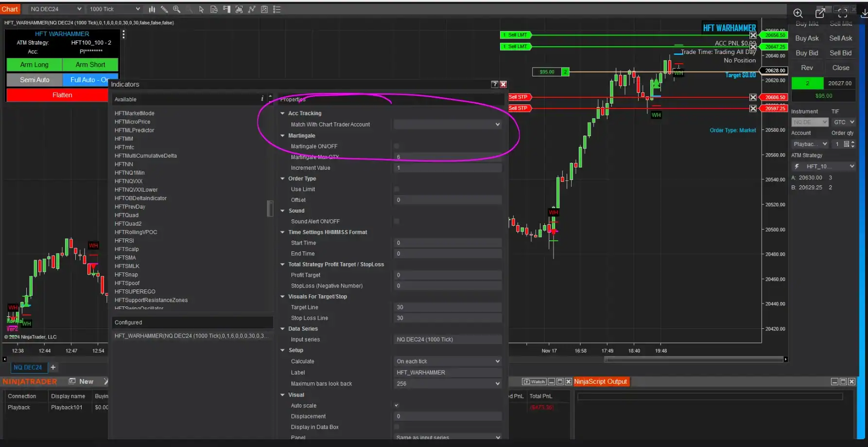This screenshot has height=447, width=868.
Task: Enable the Martingale ON/OFF checkbox
Action: point(397,146)
